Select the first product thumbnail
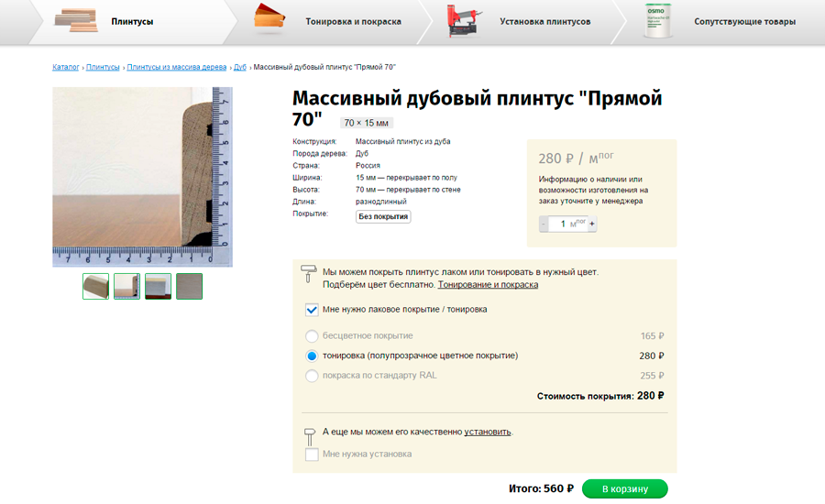Image resolution: width=825 pixels, height=504 pixels. (x=95, y=287)
